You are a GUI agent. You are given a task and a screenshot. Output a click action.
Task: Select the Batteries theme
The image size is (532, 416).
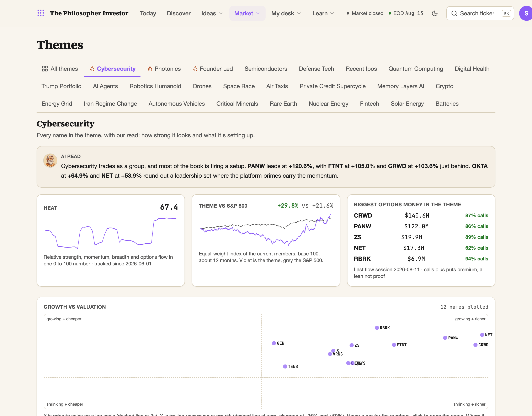click(447, 104)
